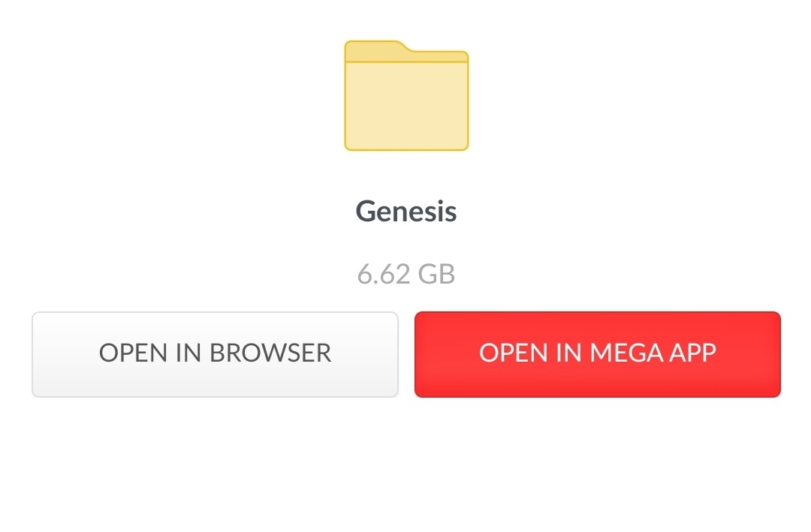Choose the red OPEN IN MEGA APP button

[598, 354]
